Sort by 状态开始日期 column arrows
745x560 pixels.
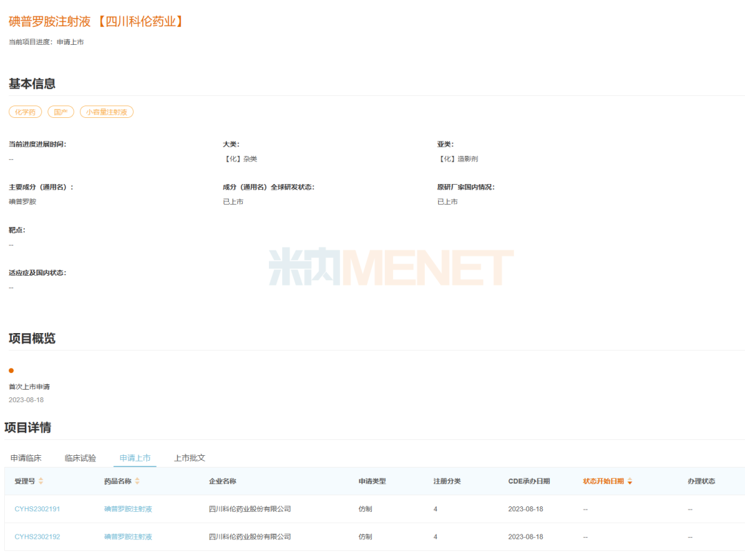pos(630,481)
